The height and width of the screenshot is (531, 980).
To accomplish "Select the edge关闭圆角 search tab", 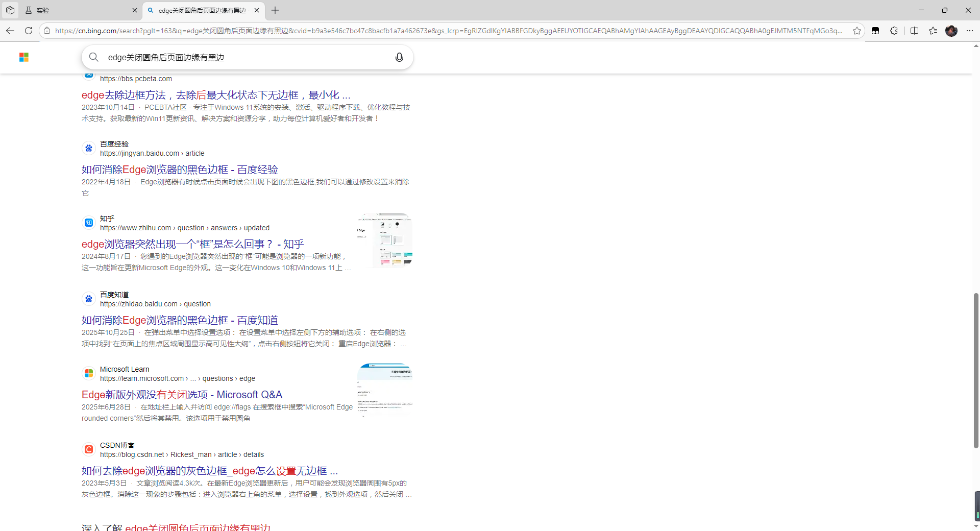I will [203, 10].
